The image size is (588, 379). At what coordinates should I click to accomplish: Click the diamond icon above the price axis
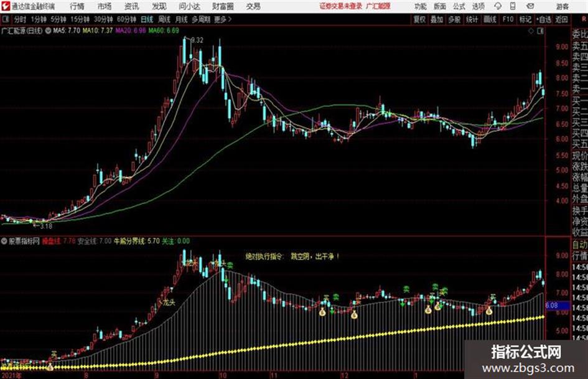[x=531, y=31]
